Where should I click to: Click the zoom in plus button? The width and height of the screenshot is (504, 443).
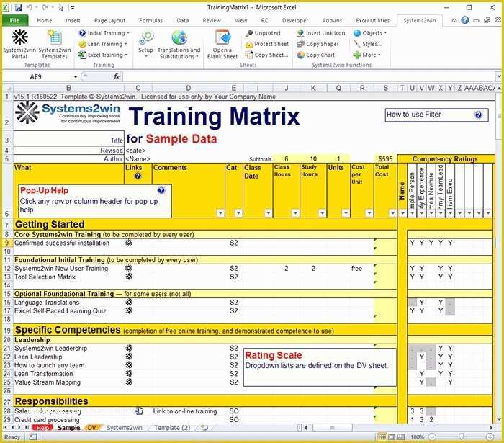(x=490, y=437)
